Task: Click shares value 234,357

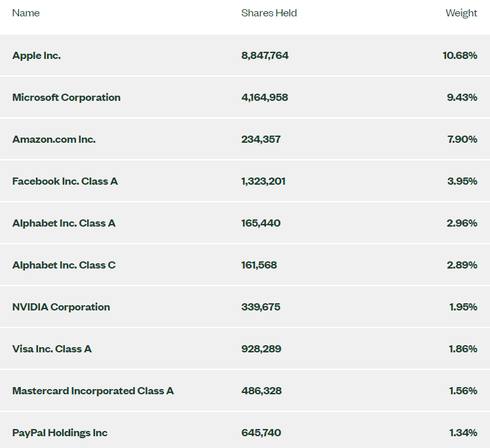Action: coord(261,140)
